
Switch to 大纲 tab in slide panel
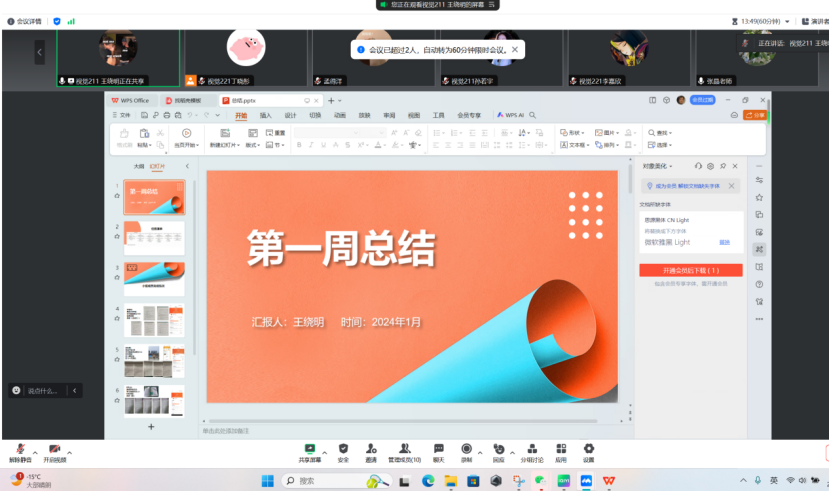[x=139, y=166]
